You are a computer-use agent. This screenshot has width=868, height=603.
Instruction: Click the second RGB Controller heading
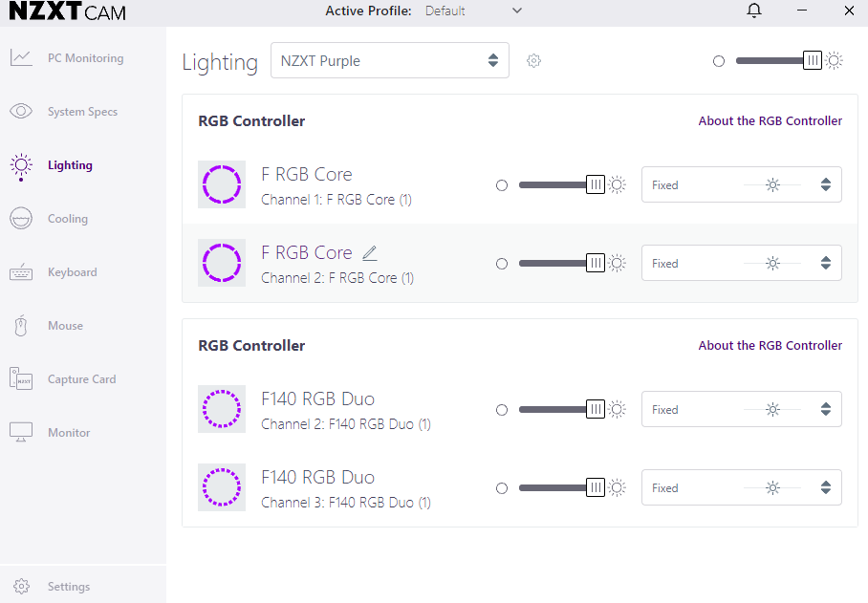[251, 346]
